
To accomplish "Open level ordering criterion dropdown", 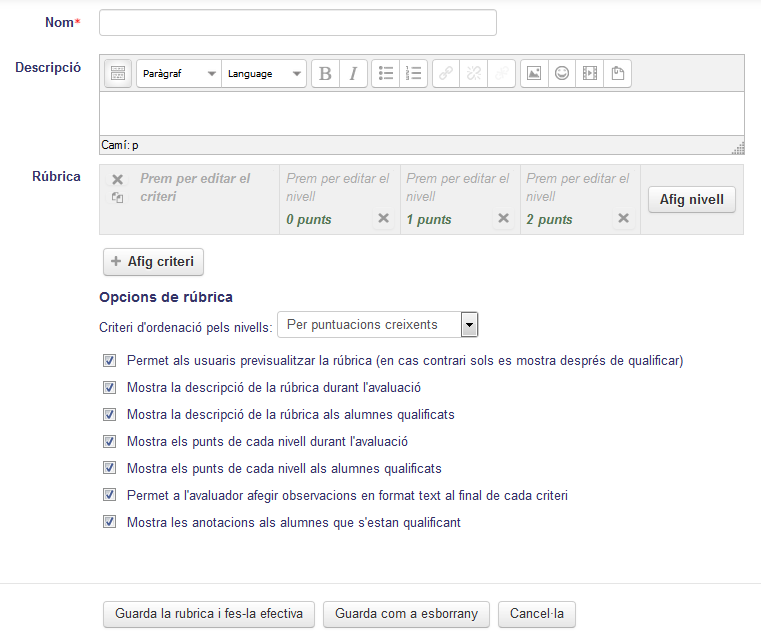I will click(x=378, y=325).
